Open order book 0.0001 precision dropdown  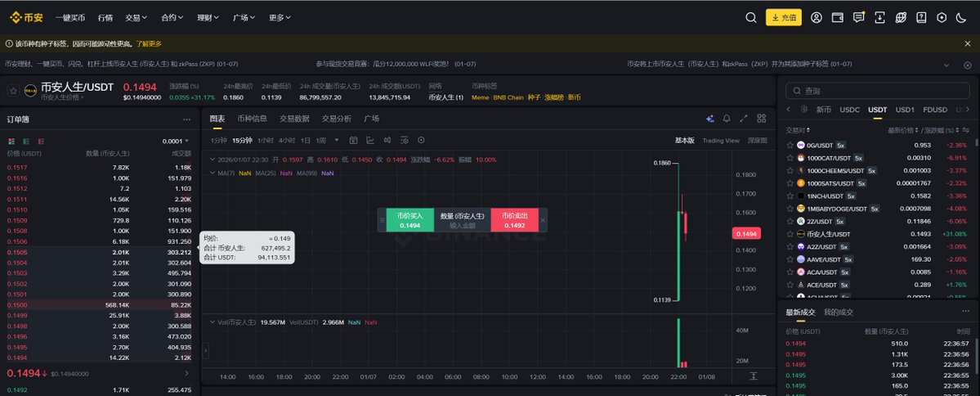[176, 142]
